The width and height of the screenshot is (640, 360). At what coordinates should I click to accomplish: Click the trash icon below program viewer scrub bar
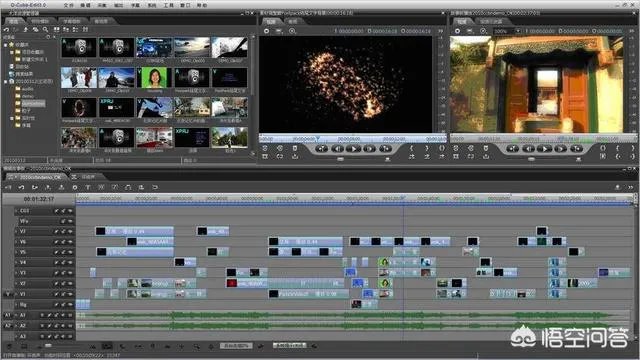click(x=486, y=149)
